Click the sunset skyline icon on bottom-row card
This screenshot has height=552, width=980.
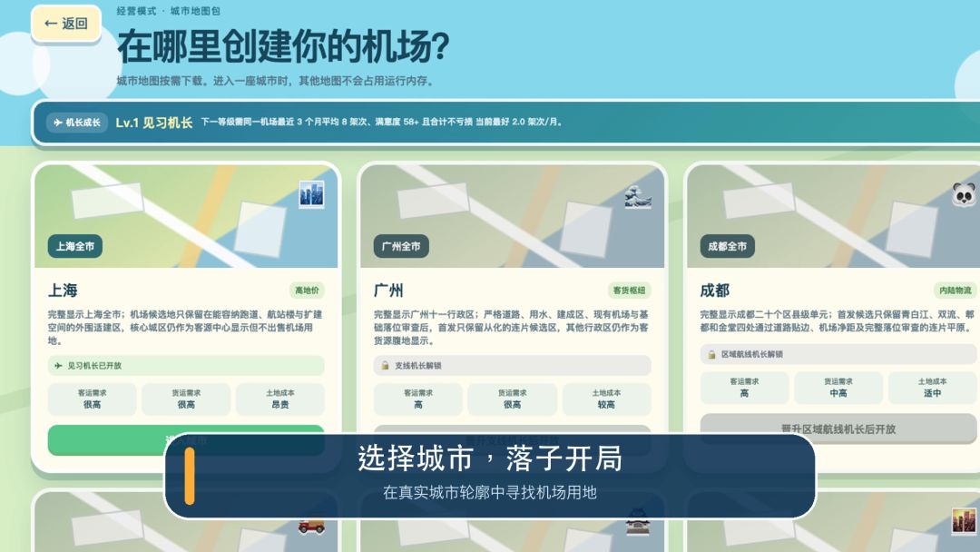[963, 520]
